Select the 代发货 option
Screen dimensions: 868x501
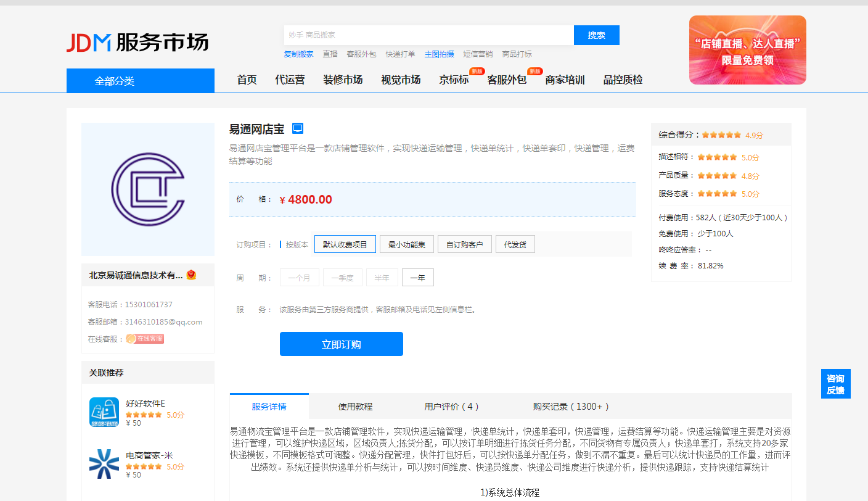tap(515, 244)
